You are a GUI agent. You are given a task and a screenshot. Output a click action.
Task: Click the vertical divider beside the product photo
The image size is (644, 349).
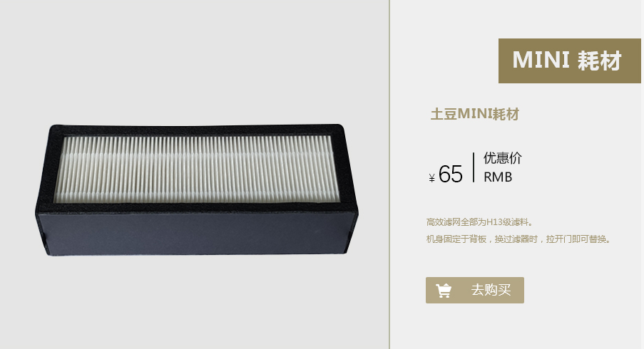pos(389,174)
